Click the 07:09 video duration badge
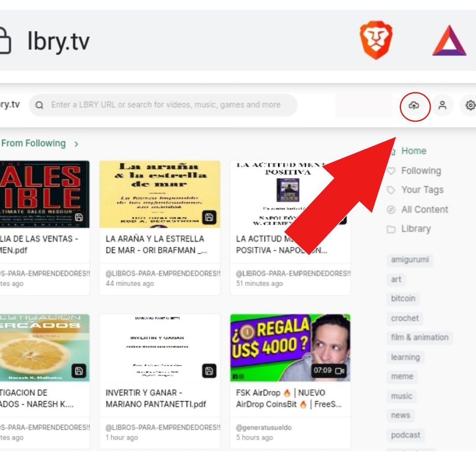 pos(329,371)
